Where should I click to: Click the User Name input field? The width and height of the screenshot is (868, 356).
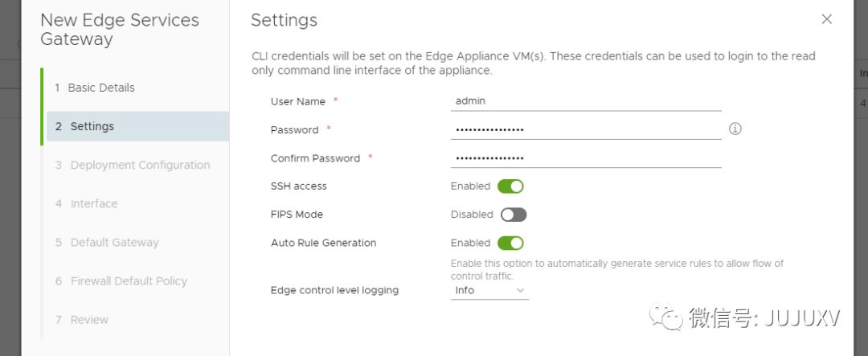point(586,101)
